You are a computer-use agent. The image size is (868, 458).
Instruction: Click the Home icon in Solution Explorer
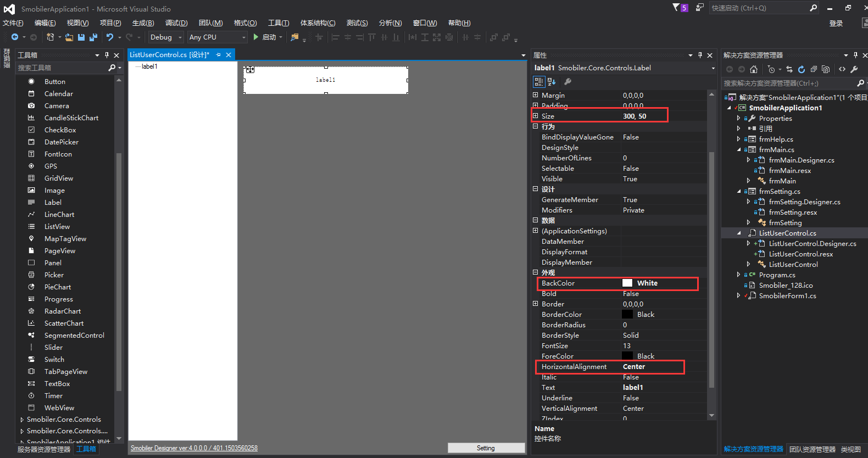click(754, 69)
